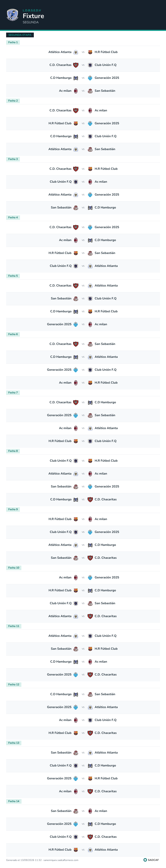Image resolution: width=166 pixels, height=868 pixels.
Task: Select the SEGUNDA ETAPA tab label
Action: tap(20, 35)
